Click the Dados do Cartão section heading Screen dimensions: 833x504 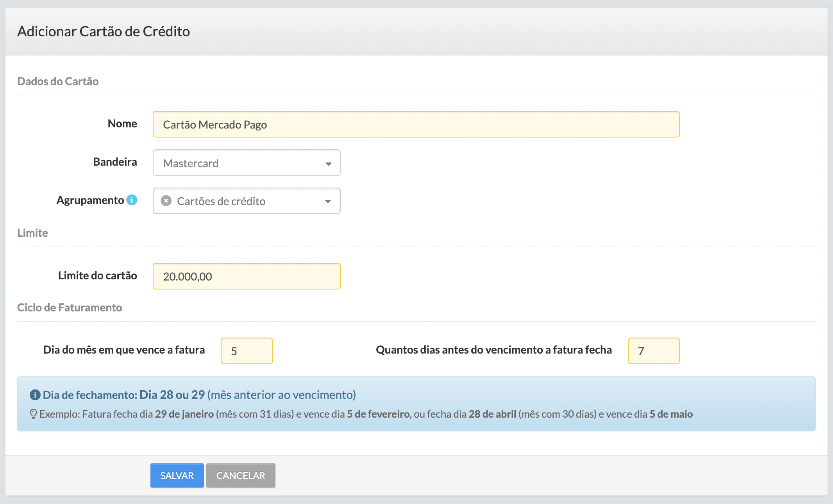[x=58, y=81]
